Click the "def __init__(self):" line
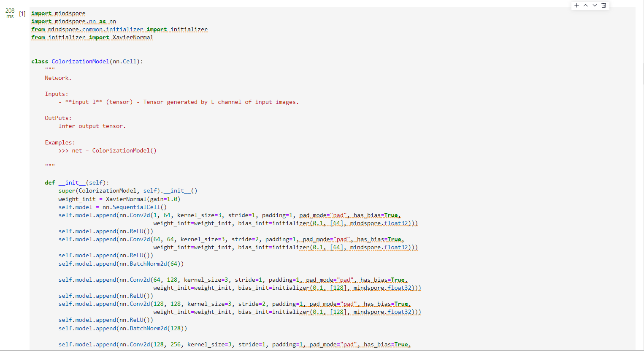644x351 pixels. [x=77, y=183]
